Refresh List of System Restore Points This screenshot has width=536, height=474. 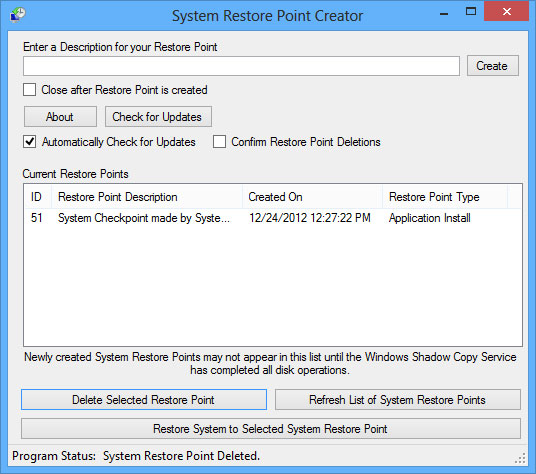point(398,399)
